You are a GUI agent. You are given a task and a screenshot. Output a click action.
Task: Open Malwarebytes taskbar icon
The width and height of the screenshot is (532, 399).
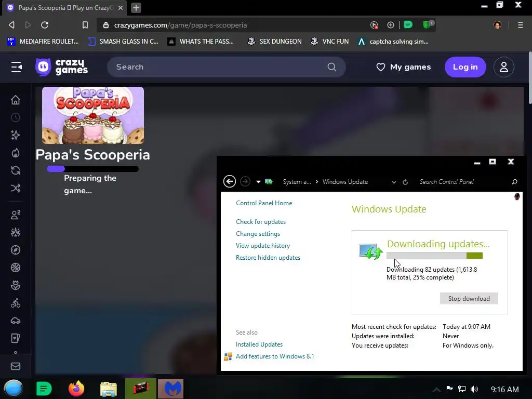[170, 389]
